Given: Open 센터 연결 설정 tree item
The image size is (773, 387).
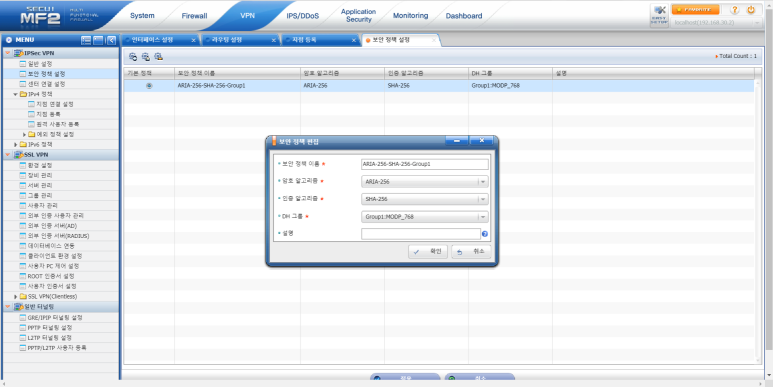Looking at the screenshot, I should [46, 84].
